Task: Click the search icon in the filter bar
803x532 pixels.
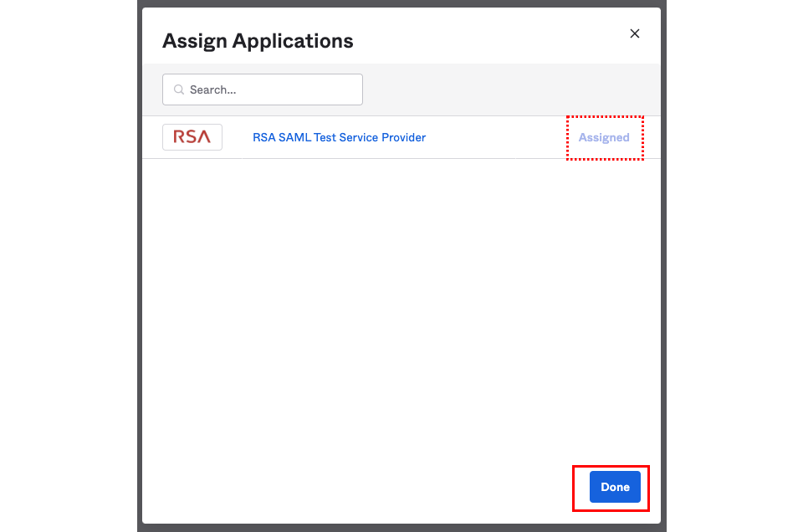Action: pos(179,90)
